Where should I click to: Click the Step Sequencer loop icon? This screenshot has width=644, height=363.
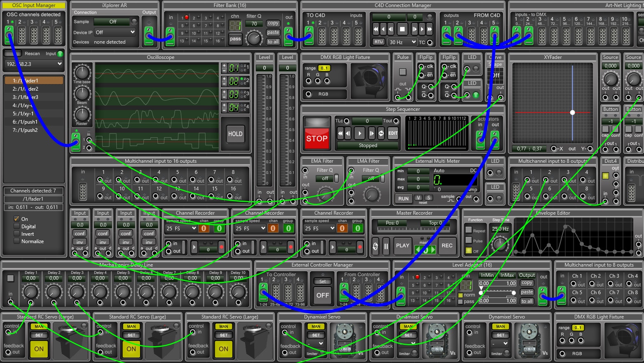[x=381, y=133]
